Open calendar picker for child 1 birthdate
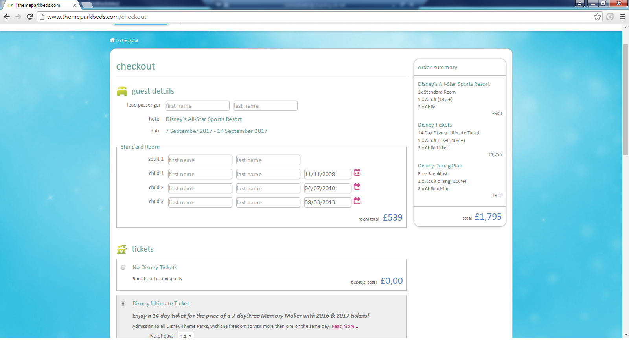Image resolution: width=629 pixels, height=364 pixels. coord(357,173)
